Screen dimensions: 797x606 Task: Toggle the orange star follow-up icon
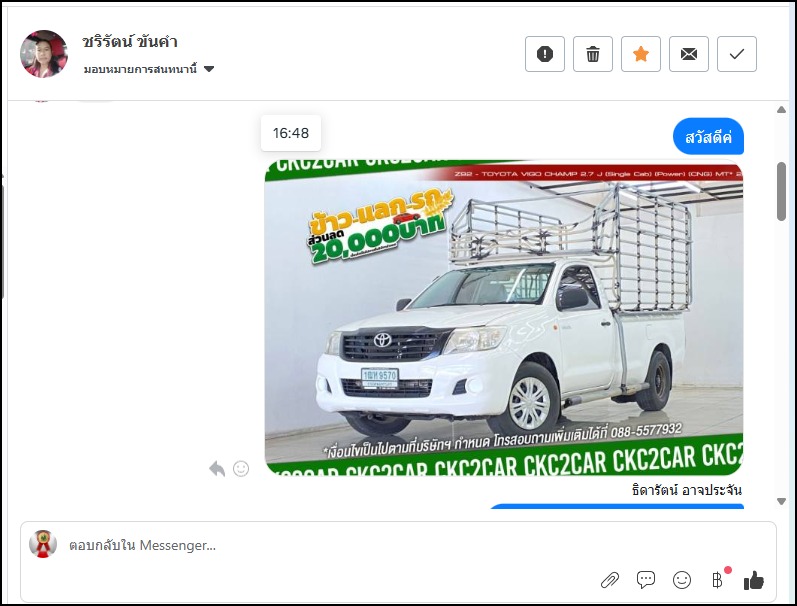click(640, 54)
